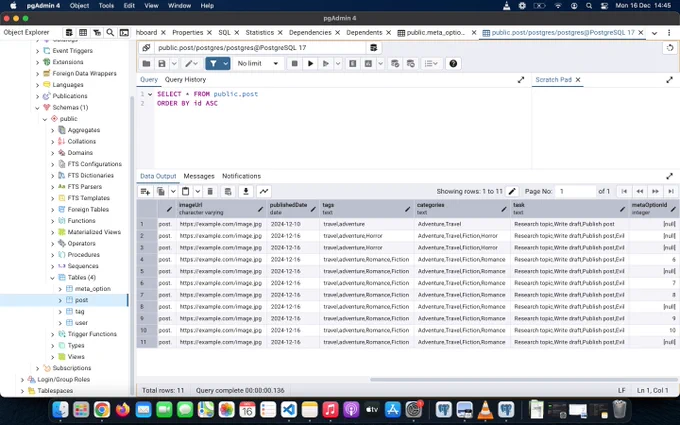Open the Filter options dropdown arrow
This screenshot has width=680, height=425.
pyautogui.click(x=226, y=64)
